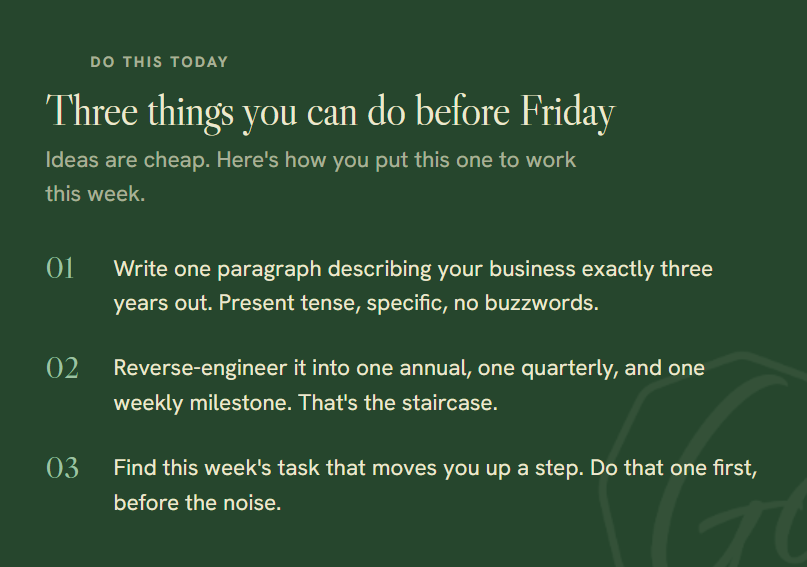Viewport: 807px width, 567px height.
Task: Click the step number 03
Action: tap(62, 468)
